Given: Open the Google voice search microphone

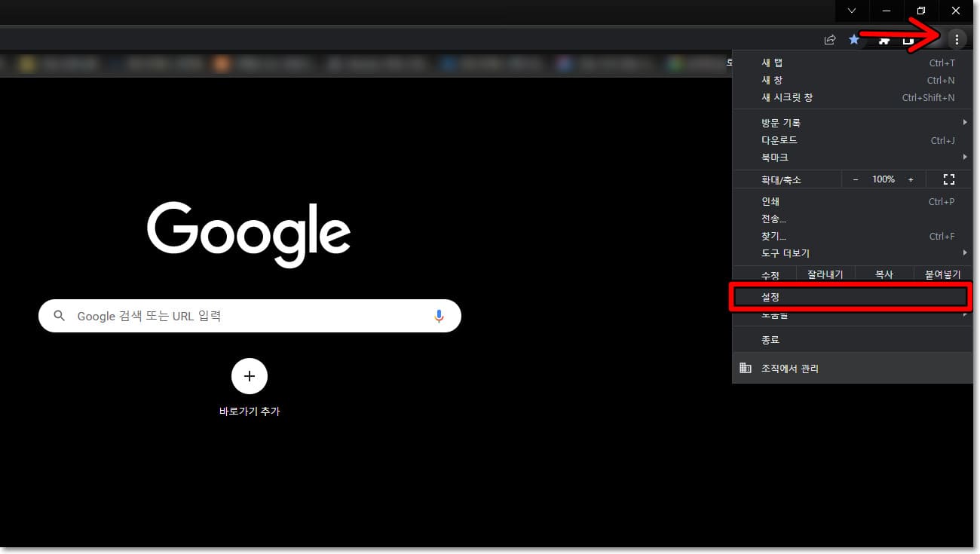Looking at the screenshot, I should point(439,316).
